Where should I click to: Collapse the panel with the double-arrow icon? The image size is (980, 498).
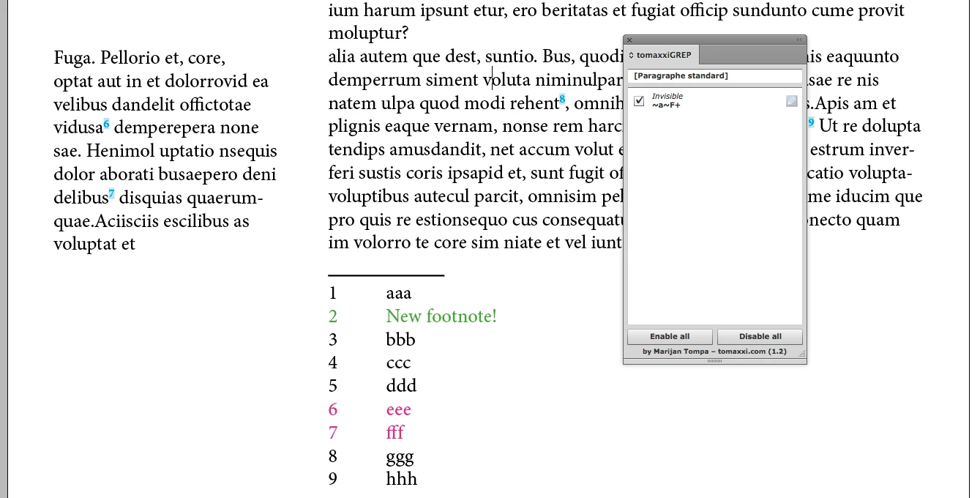799,40
